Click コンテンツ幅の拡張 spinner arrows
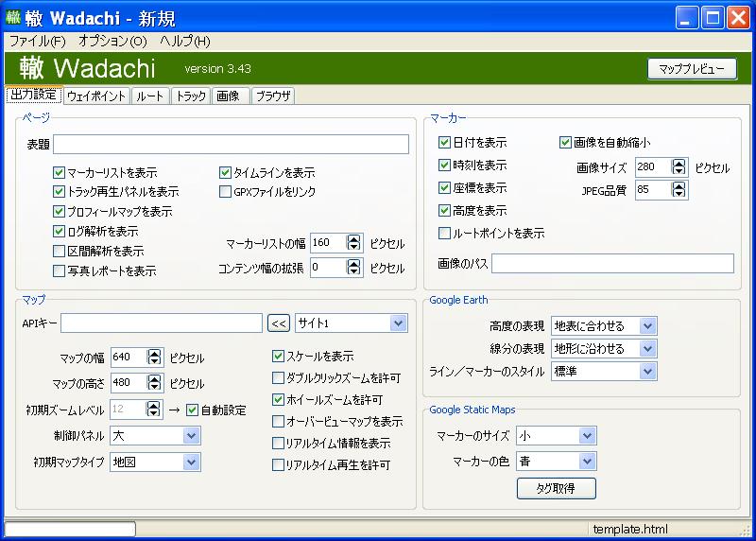Image resolution: width=756 pixels, height=541 pixels. click(x=353, y=267)
